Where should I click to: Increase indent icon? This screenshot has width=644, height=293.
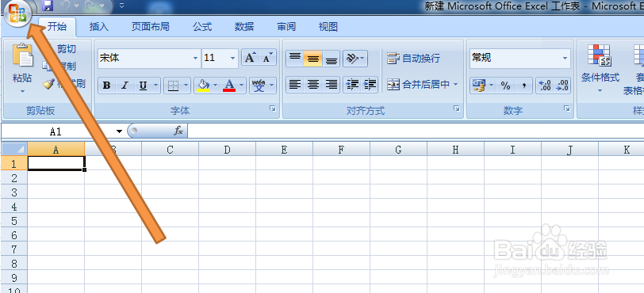pyautogui.click(x=370, y=85)
